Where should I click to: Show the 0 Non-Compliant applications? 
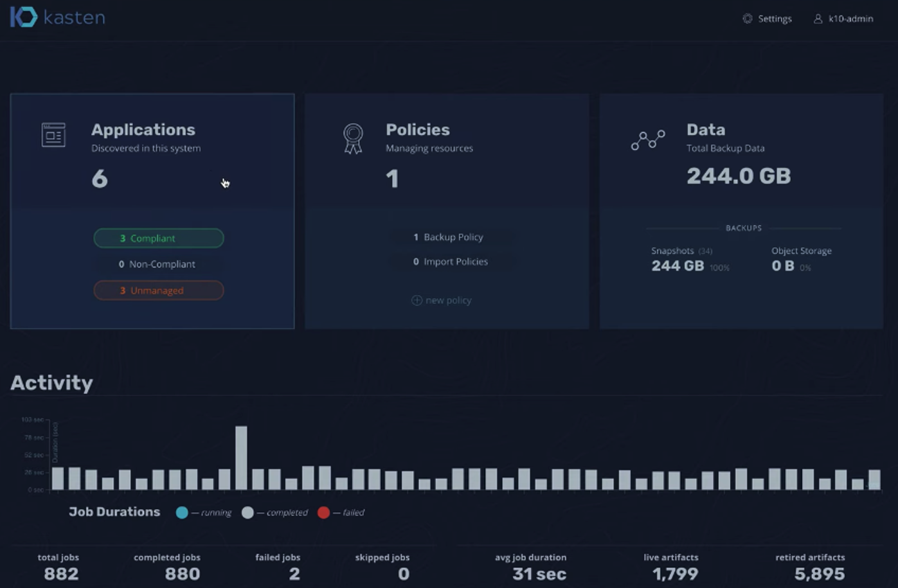157,264
